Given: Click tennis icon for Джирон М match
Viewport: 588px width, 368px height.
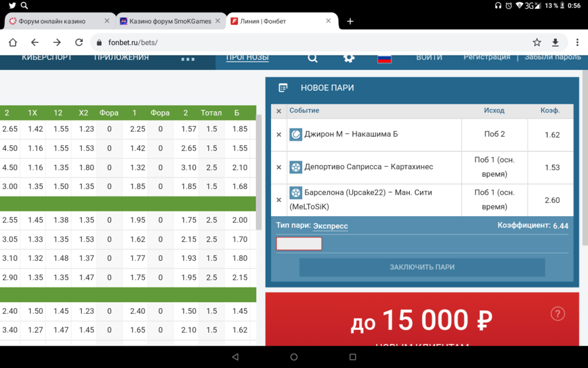Looking at the screenshot, I should coord(296,134).
